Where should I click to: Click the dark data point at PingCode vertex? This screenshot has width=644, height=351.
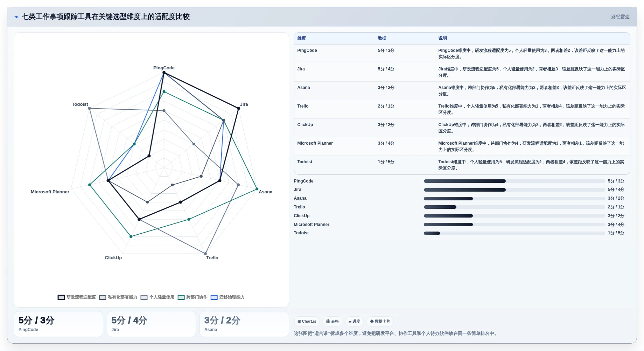tap(164, 73)
